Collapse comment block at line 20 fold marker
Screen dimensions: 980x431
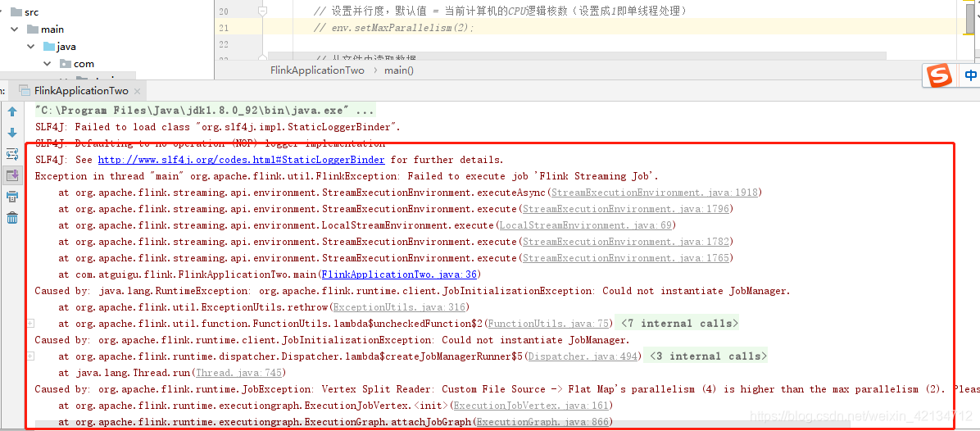[x=262, y=11]
